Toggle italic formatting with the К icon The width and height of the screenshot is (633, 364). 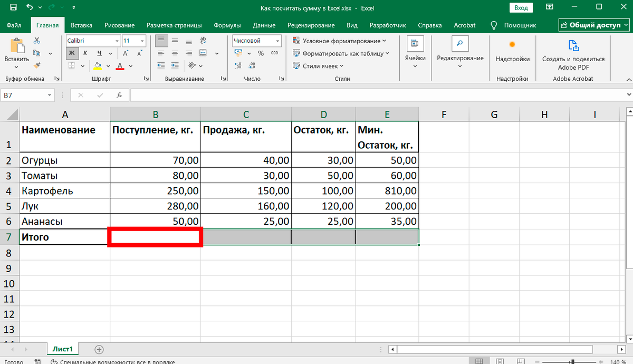tap(85, 53)
